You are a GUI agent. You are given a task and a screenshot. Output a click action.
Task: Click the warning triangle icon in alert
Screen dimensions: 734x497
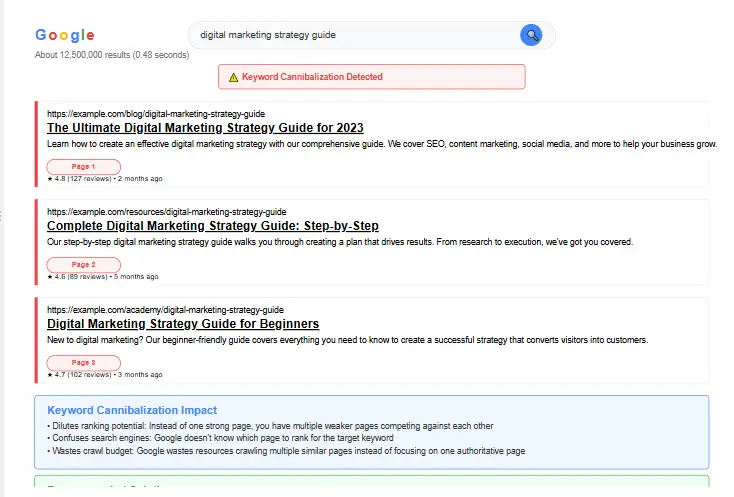click(233, 77)
